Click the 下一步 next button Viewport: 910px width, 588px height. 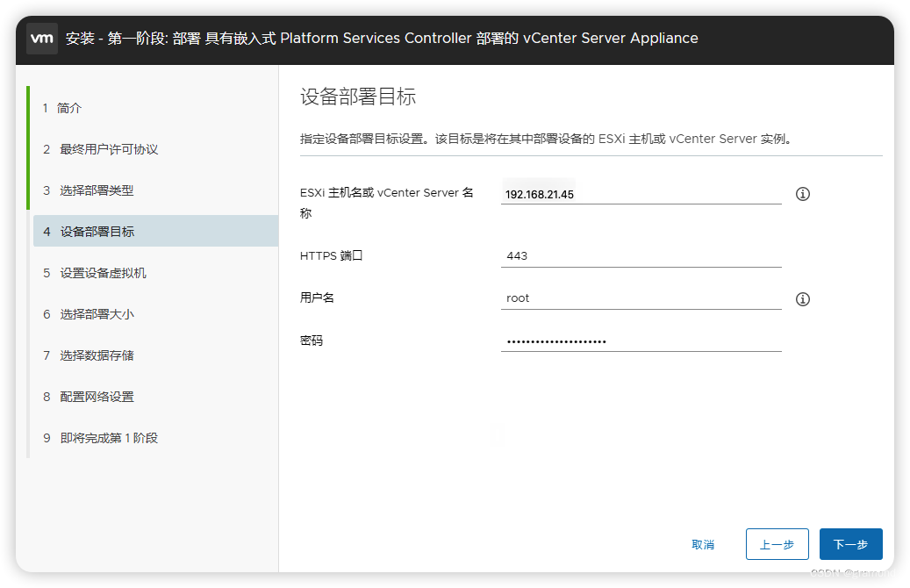851,544
